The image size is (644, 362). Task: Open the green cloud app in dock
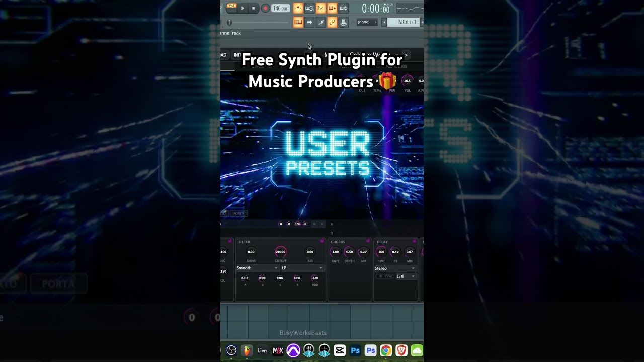click(x=417, y=351)
